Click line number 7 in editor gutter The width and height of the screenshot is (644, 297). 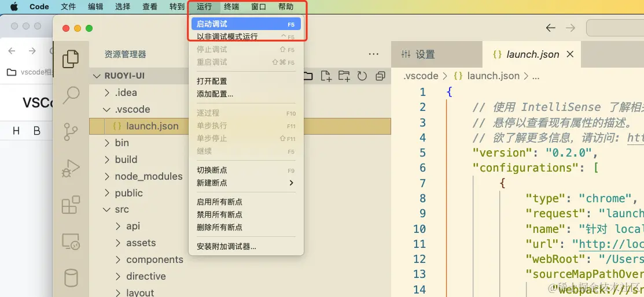point(422,183)
